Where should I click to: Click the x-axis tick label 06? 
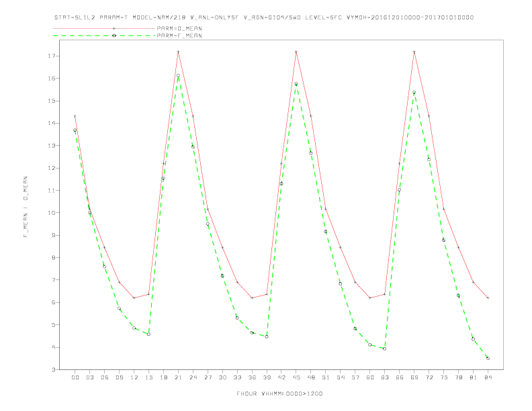pyautogui.click(x=105, y=377)
